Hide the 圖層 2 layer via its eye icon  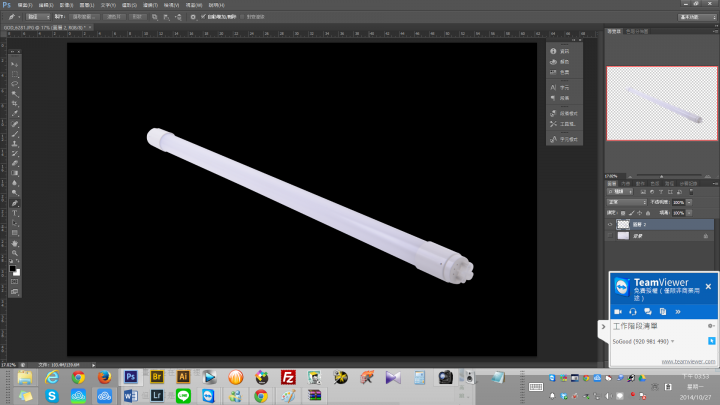(x=611, y=225)
